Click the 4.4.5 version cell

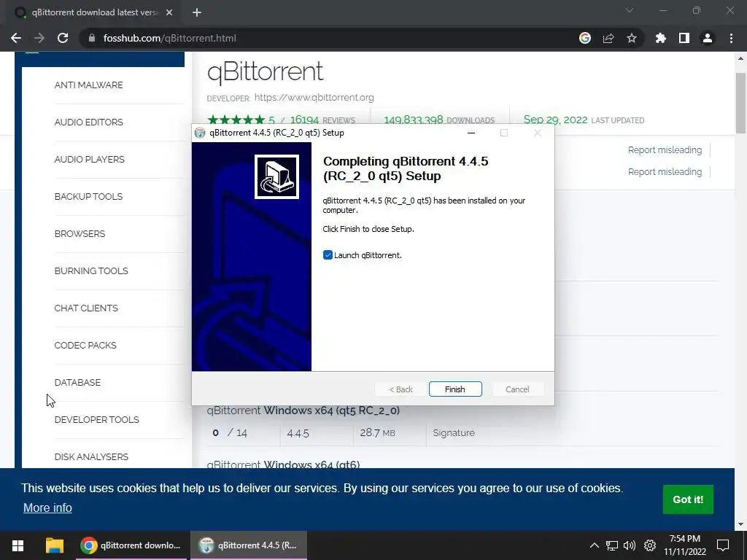coord(298,433)
